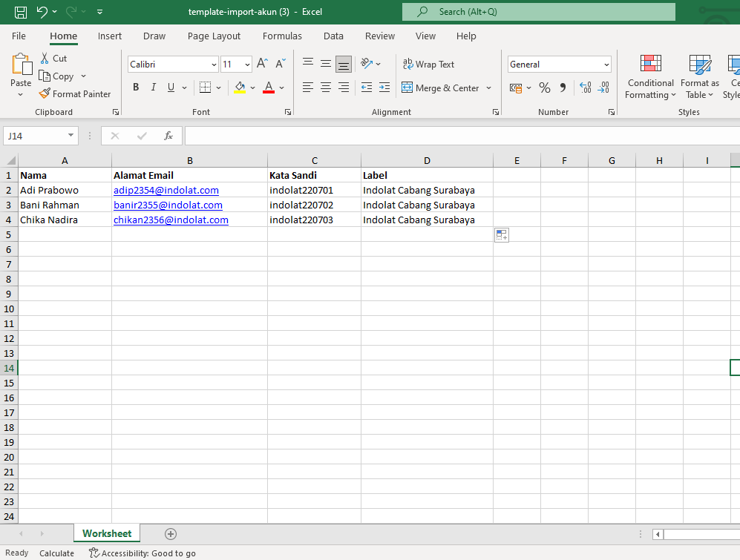The height and width of the screenshot is (560, 740).
Task: Click the Quick Analysis icon below the data
Action: 502,234
